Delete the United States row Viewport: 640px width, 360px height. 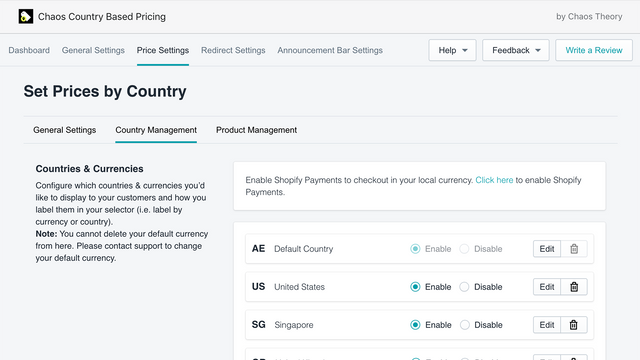(574, 287)
